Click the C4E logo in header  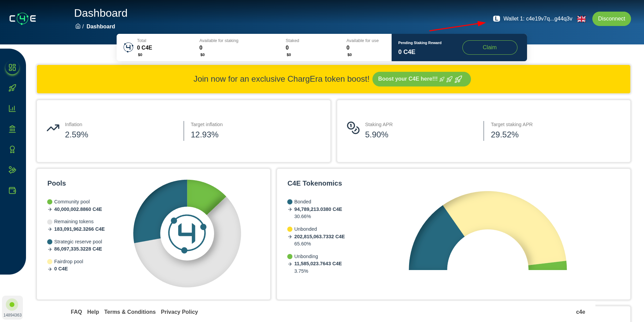pyautogui.click(x=23, y=18)
